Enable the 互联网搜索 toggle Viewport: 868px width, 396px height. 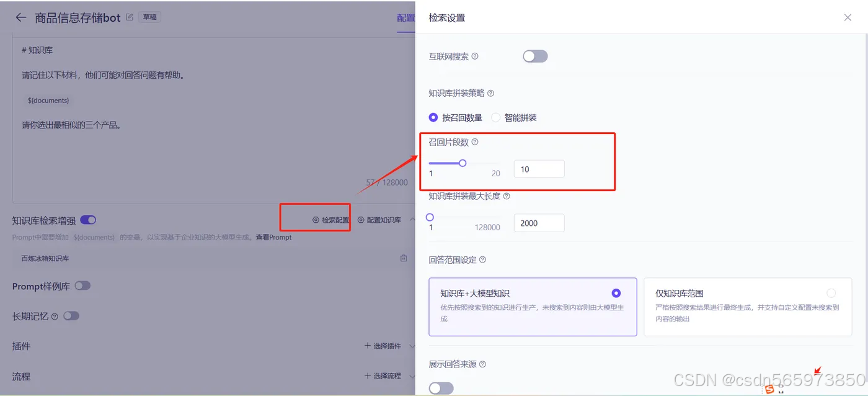(x=534, y=56)
